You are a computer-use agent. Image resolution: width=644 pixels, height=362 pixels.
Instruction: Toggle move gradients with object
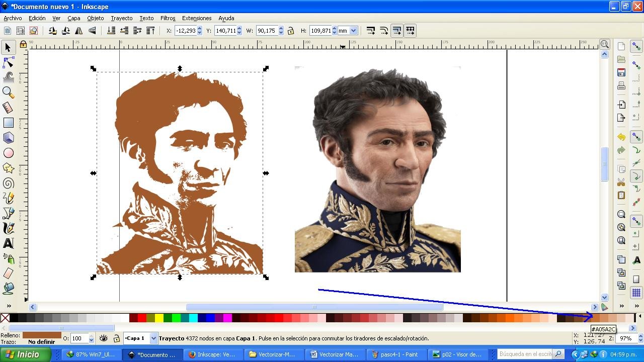point(397,31)
